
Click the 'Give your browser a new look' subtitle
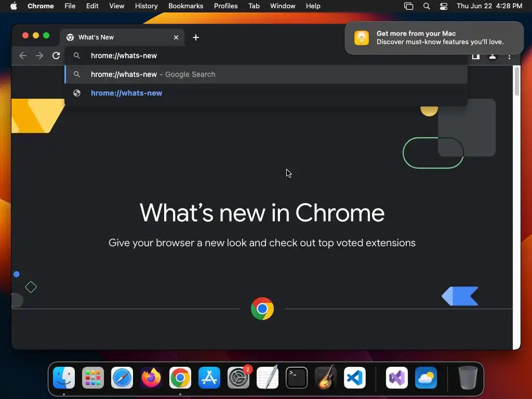pos(262,243)
